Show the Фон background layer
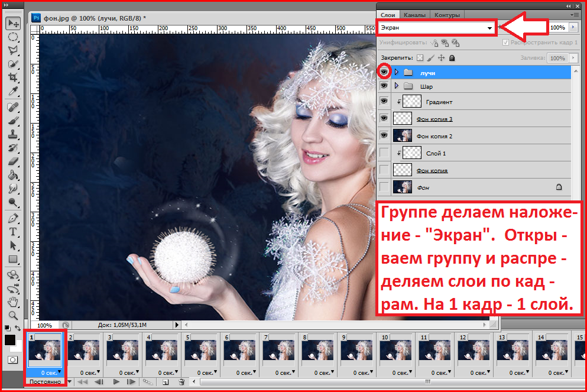The image size is (587, 392). (x=384, y=186)
